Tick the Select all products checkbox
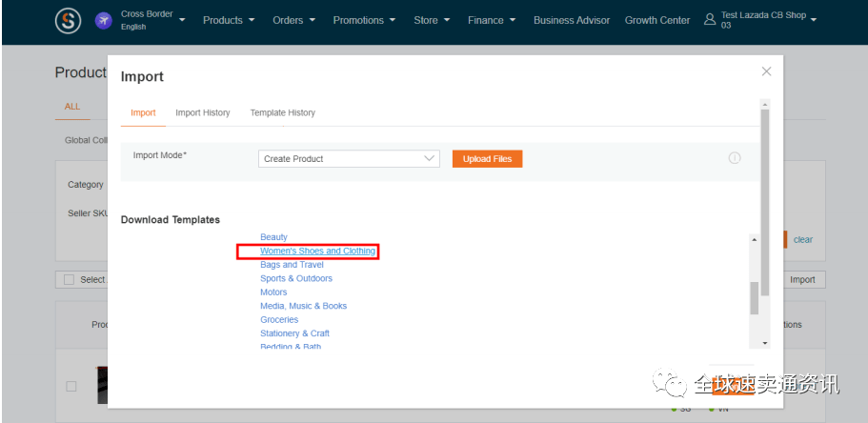This screenshot has height=423, width=868. 69,280
